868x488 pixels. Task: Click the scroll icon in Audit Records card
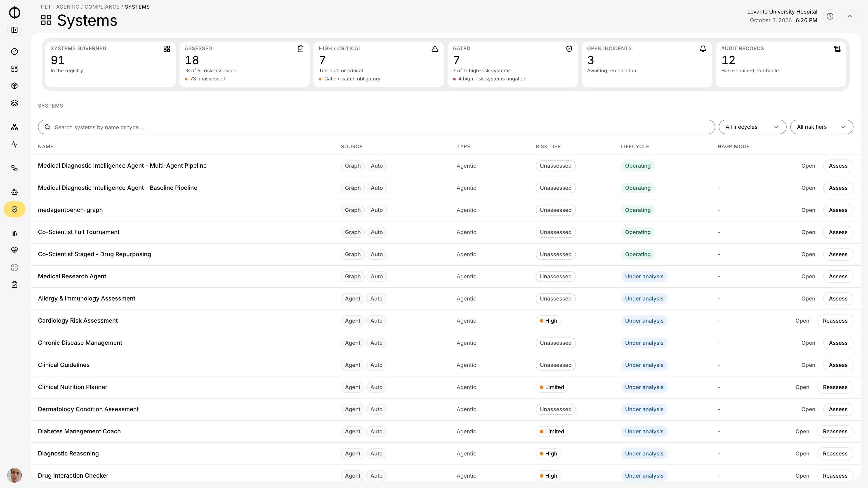coord(837,49)
